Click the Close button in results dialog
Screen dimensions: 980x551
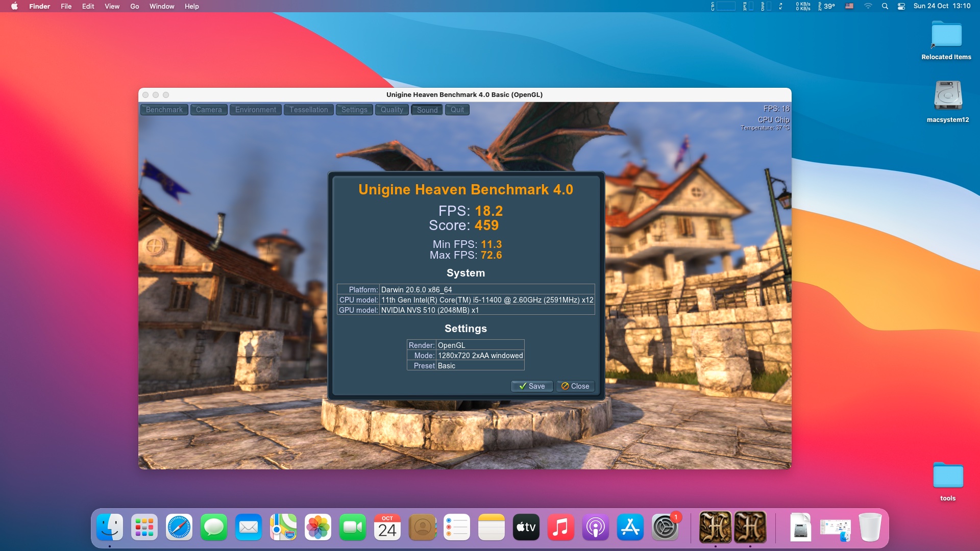(x=575, y=386)
